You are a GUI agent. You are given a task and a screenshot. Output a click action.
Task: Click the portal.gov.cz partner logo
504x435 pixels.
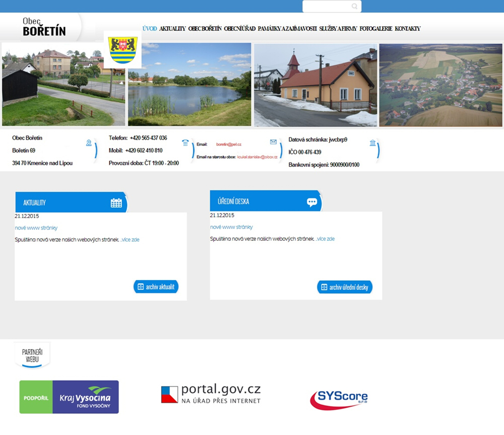point(211,394)
